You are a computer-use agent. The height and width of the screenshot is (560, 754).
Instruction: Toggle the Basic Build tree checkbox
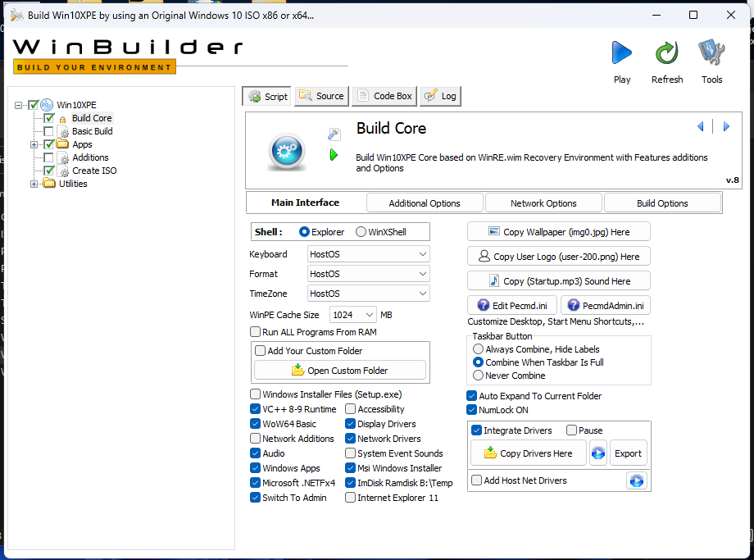pyautogui.click(x=48, y=131)
